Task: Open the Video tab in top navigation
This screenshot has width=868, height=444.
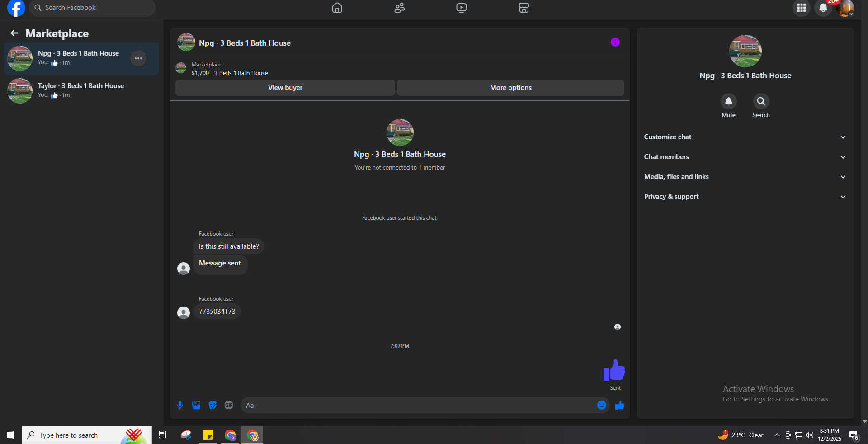Action: pos(462,8)
